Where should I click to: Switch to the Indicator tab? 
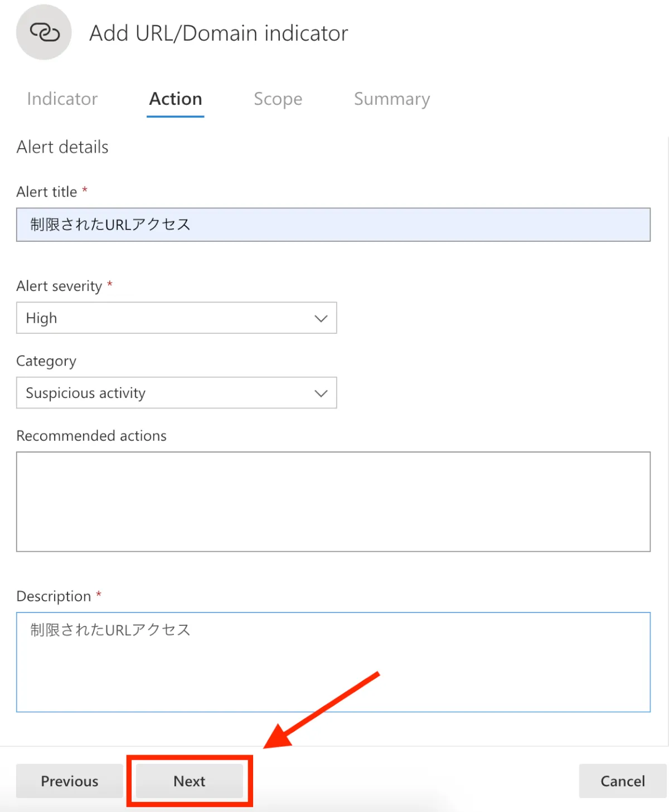pos(62,99)
